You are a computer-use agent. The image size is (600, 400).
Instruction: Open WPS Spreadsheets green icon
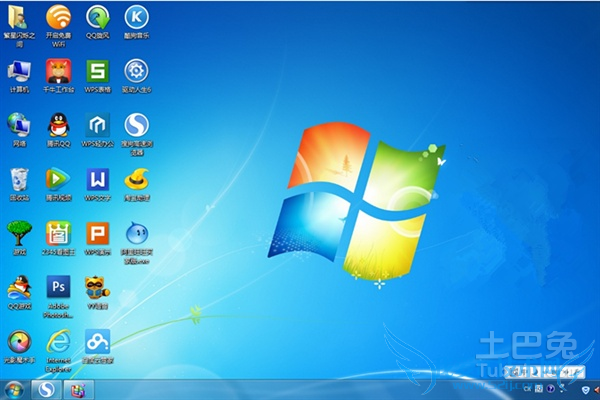pos(97,71)
